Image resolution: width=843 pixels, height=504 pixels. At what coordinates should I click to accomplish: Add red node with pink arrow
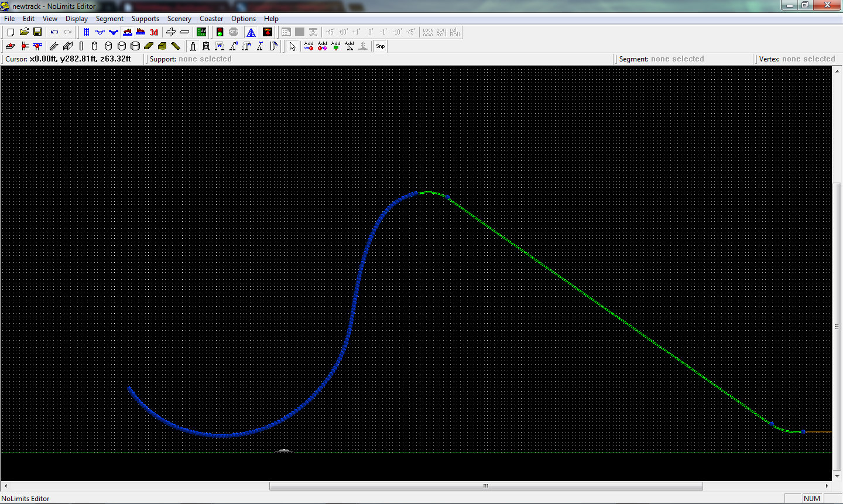[x=323, y=46]
